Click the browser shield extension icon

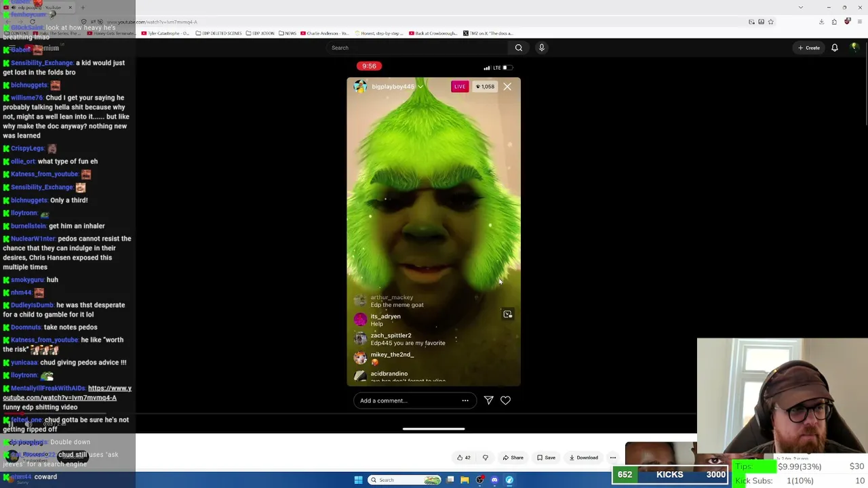coord(847,22)
